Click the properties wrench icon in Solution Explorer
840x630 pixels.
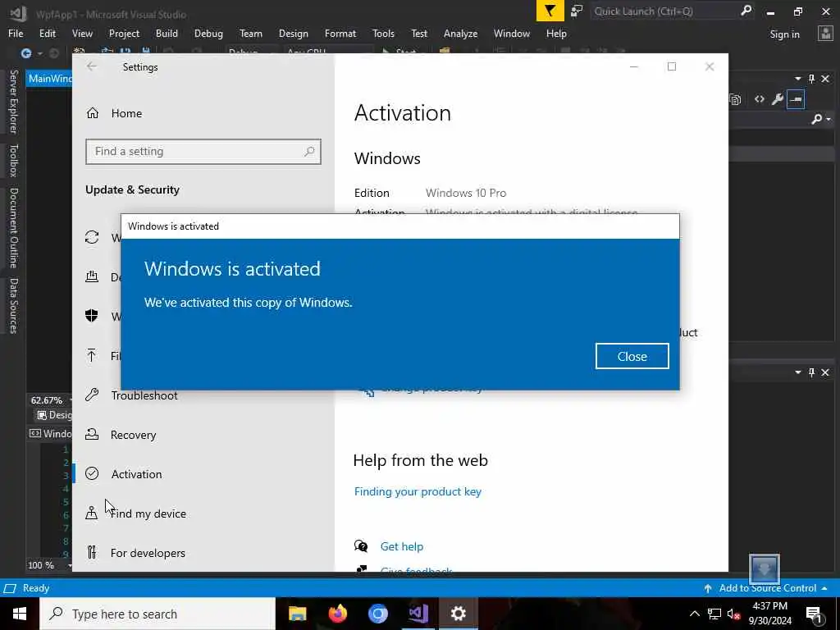click(x=778, y=99)
